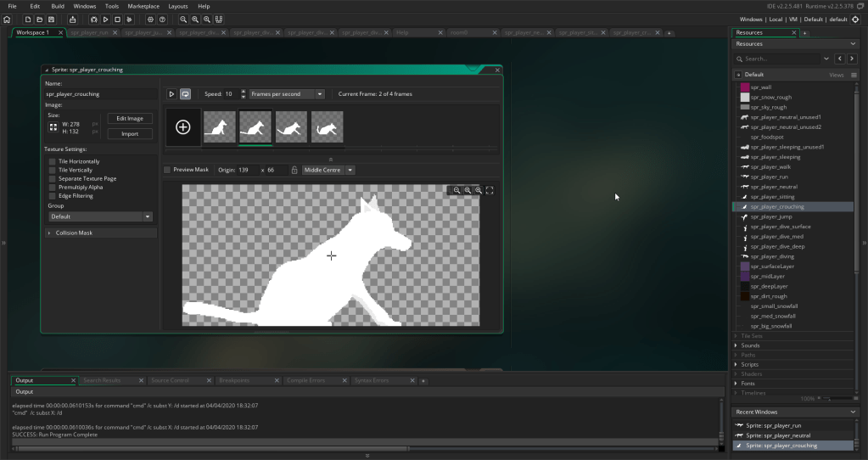Viewport: 868px width, 460px height.
Task: Enable Tile Horizontally checkbox
Action: tap(53, 161)
